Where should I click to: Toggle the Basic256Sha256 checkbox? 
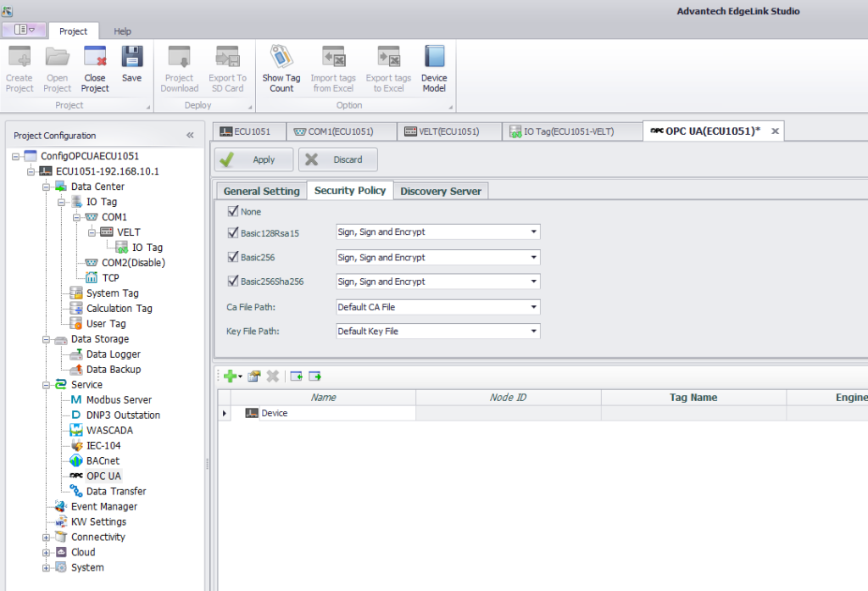point(233,281)
